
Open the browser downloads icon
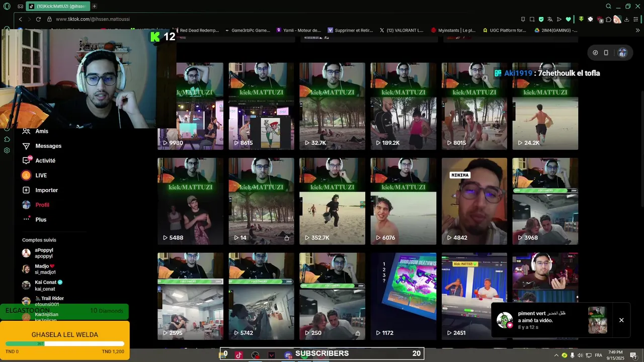pyautogui.click(x=627, y=19)
